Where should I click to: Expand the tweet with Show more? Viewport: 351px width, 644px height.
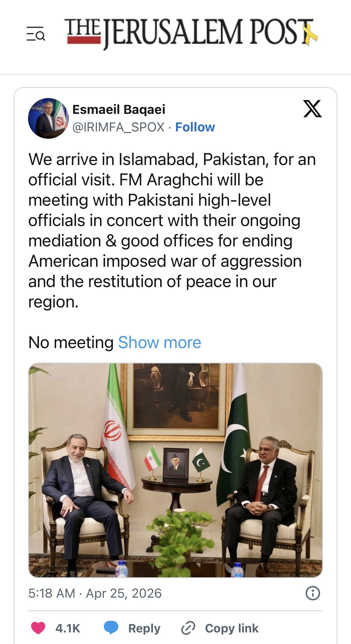pyautogui.click(x=159, y=342)
